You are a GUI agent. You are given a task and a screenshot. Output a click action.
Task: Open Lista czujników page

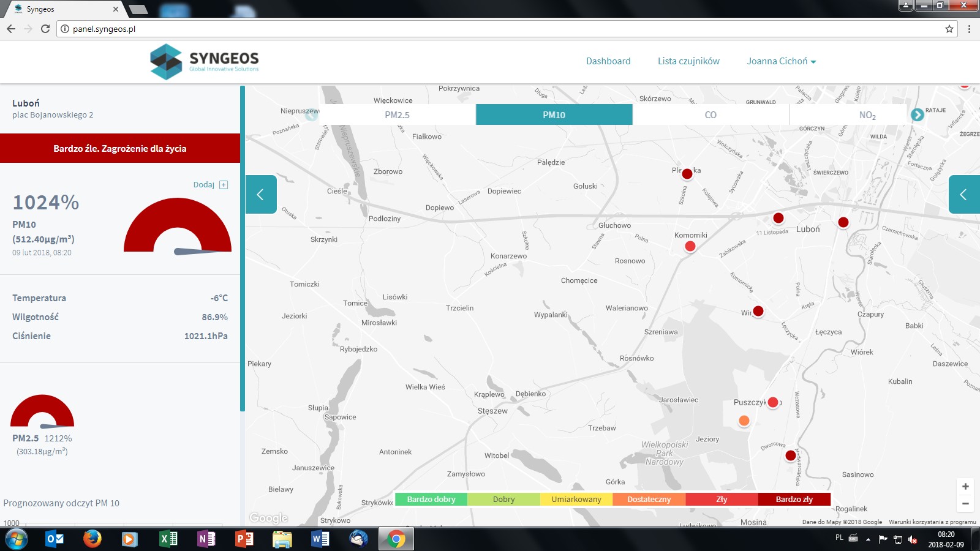688,61
